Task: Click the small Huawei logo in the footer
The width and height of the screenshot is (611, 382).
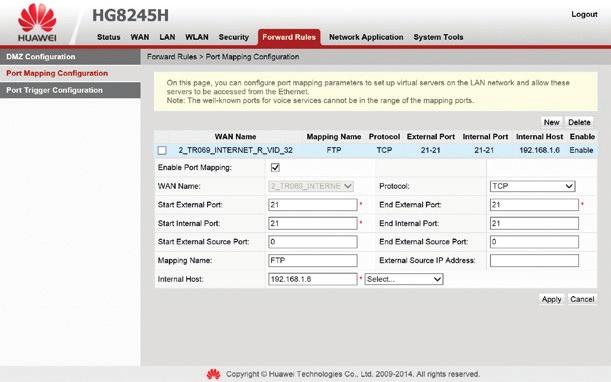Action: click(x=213, y=374)
